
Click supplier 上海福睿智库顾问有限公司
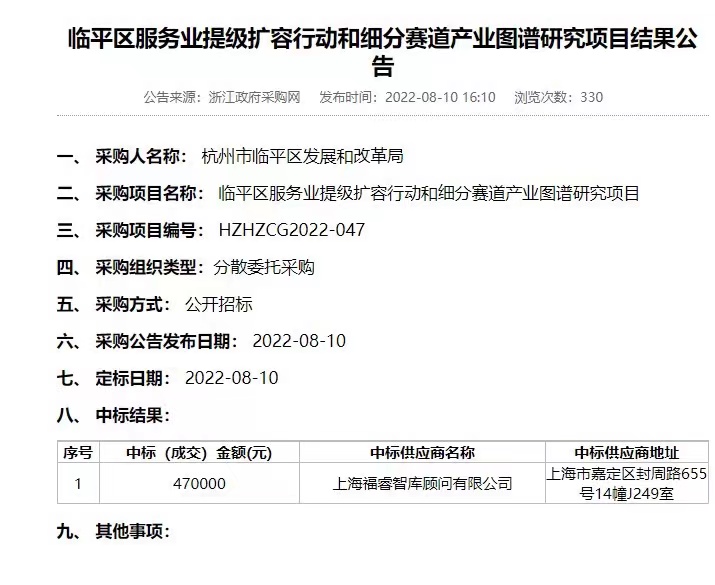pos(422,483)
